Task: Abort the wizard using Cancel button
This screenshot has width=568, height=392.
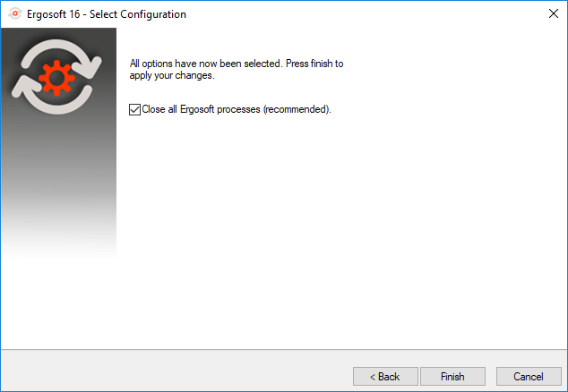Action: tap(529, 377)
